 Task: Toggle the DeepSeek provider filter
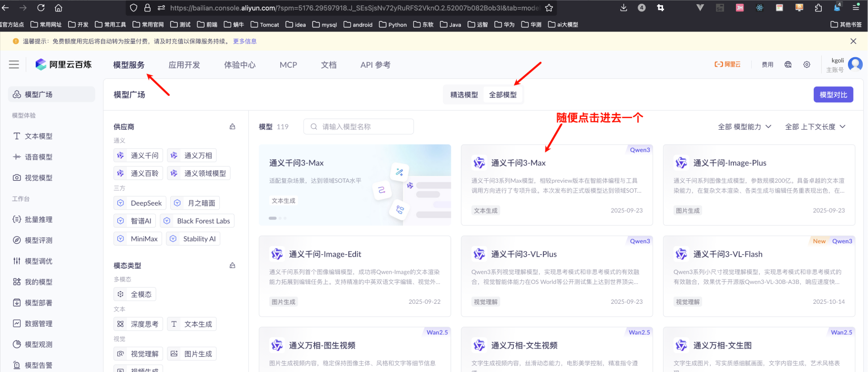pyautogui.click(x=140, y=203)
